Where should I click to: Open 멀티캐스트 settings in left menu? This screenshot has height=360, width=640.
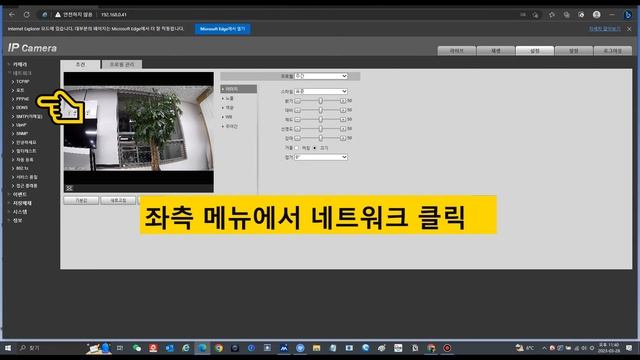click(26, 151)
